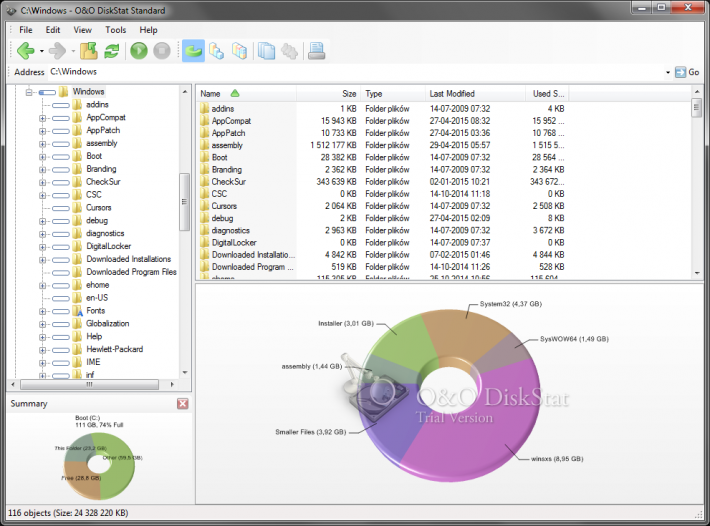Click the files chart toolbar icon
The width and height of the screenshot is (710, 526).
coord(240,51)
